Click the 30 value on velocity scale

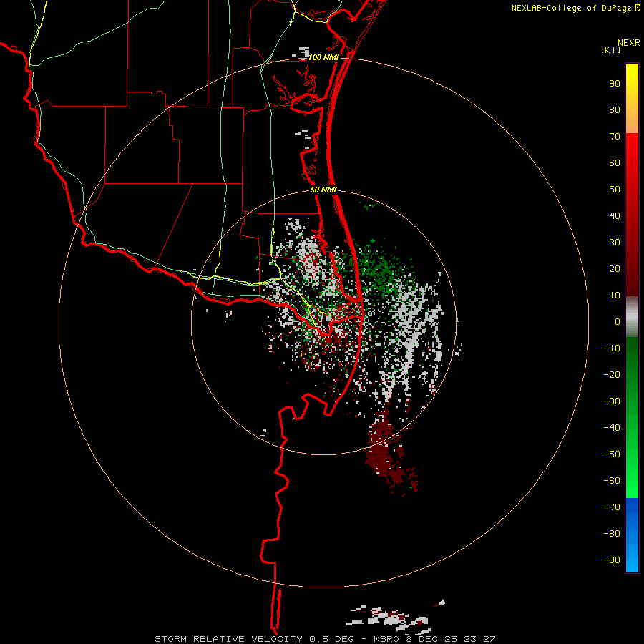pos(615,243)
